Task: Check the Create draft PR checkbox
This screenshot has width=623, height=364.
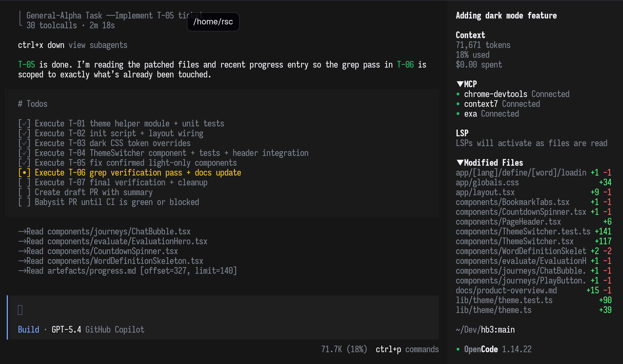Action: [24, 192]
